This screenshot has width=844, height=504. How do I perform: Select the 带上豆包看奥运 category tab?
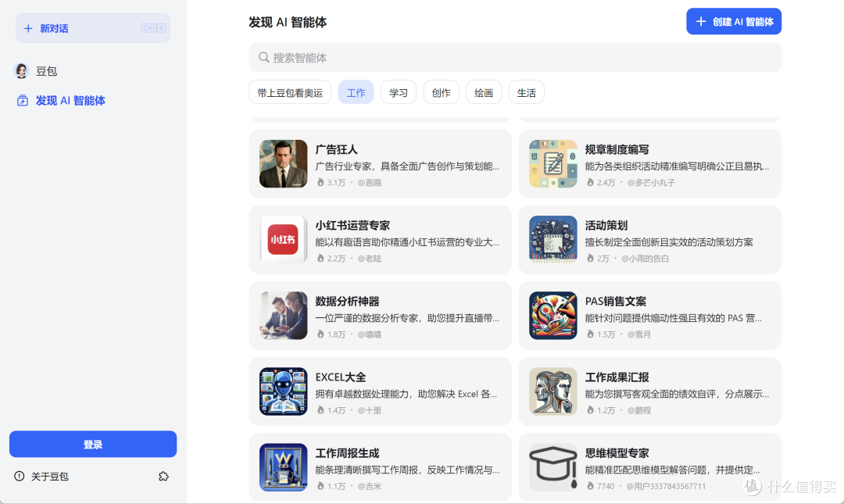[290, 93]
